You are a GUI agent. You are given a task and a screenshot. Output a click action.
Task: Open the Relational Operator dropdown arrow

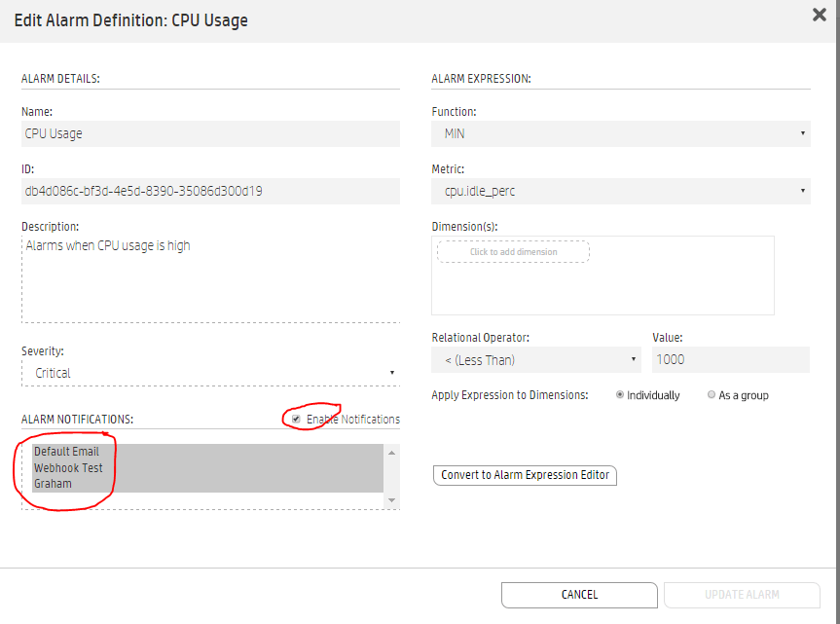[636, 359]
